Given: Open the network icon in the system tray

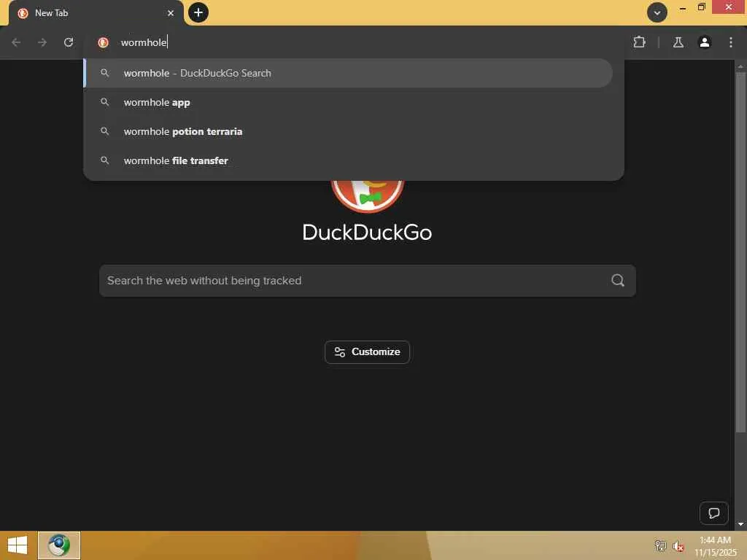Looking at the screenshot, I should (660, 545).
